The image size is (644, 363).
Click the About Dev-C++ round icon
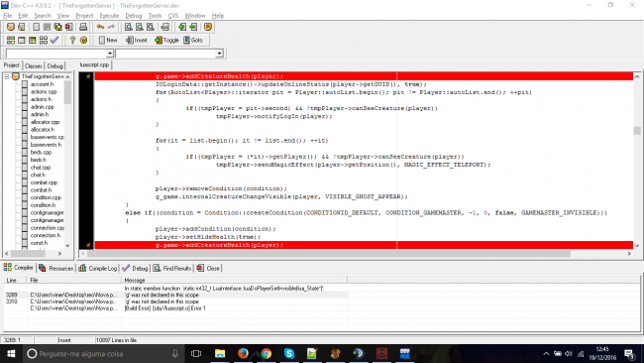click(x=84, y=40)
